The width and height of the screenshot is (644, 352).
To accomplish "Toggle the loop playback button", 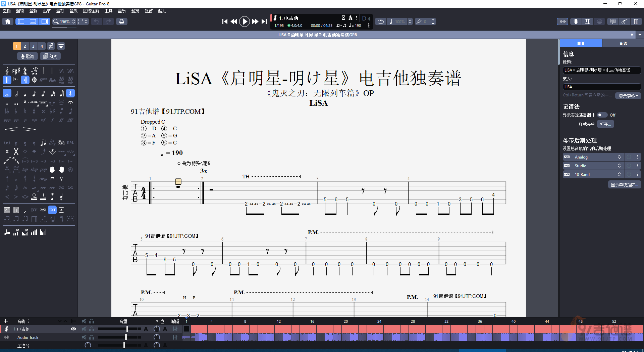I will coord(381,21).
